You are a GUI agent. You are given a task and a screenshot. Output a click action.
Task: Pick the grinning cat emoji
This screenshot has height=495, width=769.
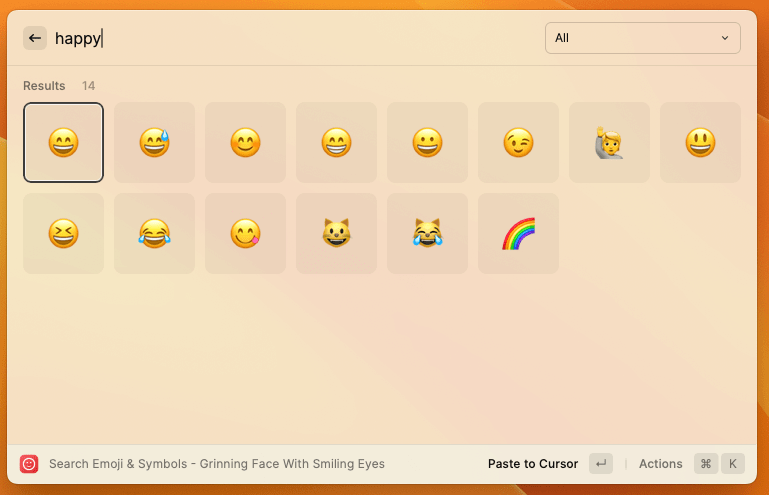click(x=336, y=234)
